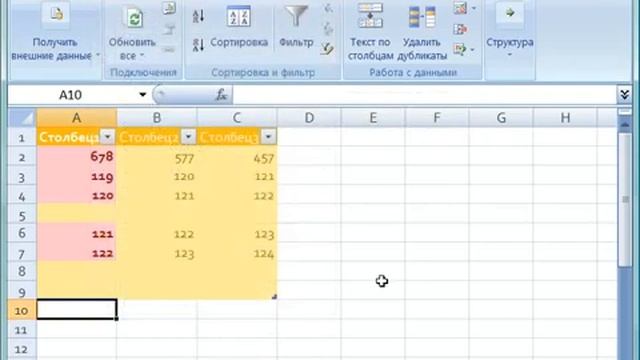The image size is (640, 360).
Task: Sort descending Z to A
Action: pyautogui.click(x=199, y=44)
